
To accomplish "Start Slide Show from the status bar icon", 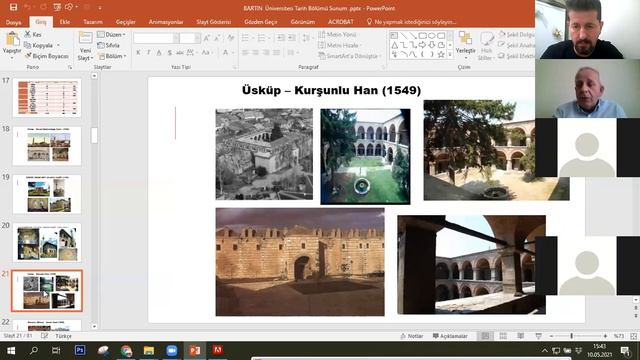I will click(x=539, y=336).
